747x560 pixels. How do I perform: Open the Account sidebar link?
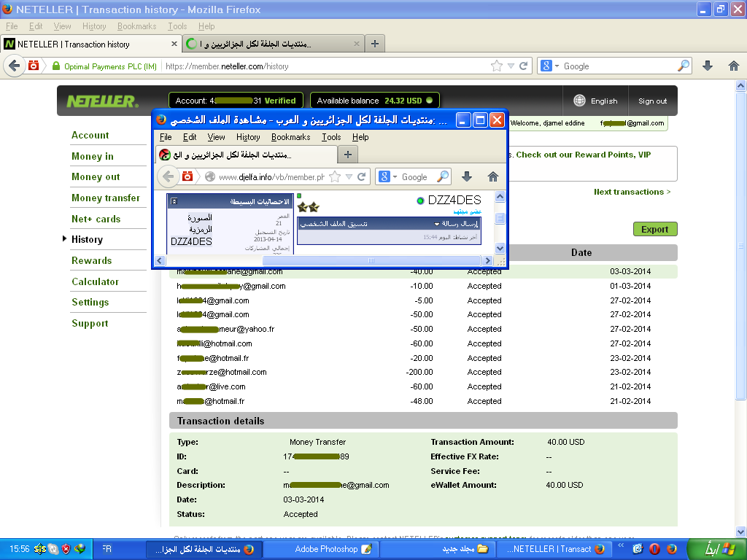90,135
